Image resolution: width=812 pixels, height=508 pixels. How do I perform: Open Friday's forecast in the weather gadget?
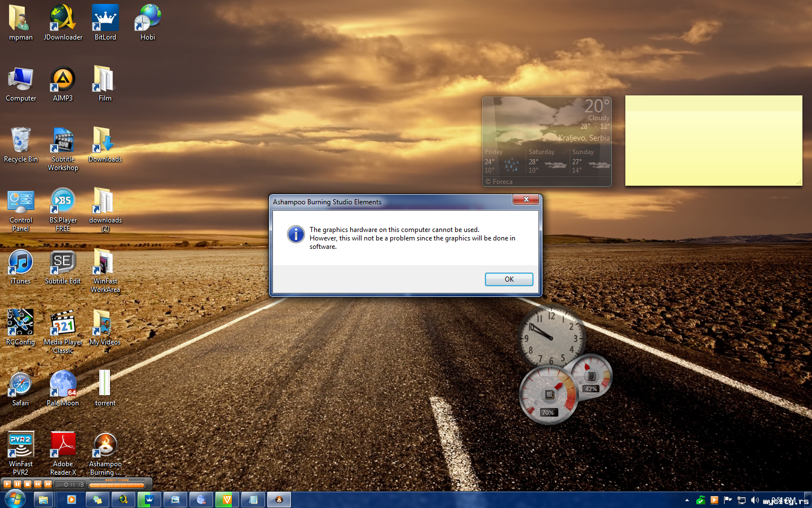[x=504, y=161]
